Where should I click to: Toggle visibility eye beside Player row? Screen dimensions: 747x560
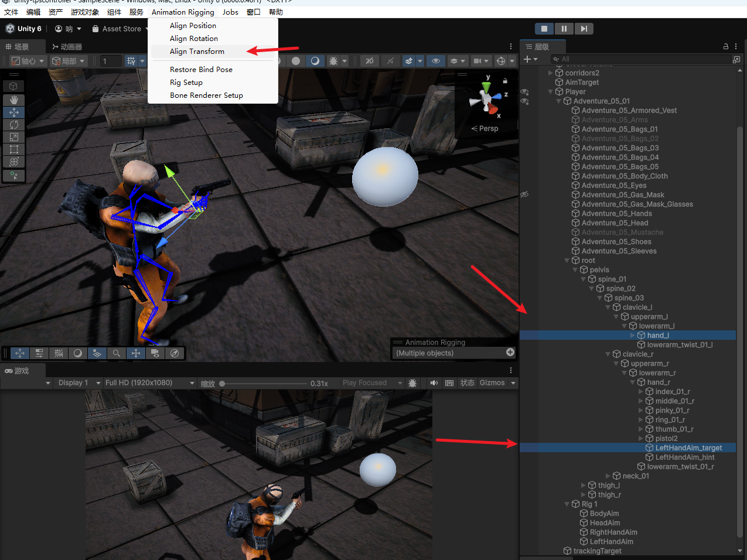pos(525,92)
